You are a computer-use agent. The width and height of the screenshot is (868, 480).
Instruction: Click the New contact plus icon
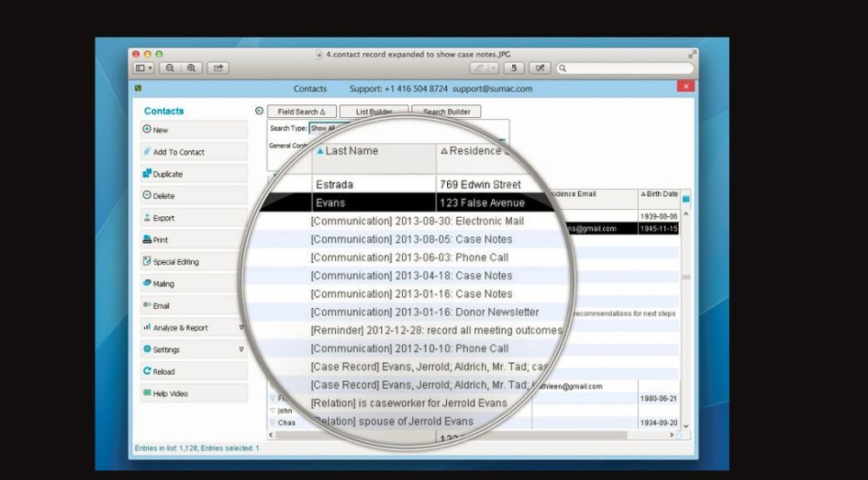147,129
